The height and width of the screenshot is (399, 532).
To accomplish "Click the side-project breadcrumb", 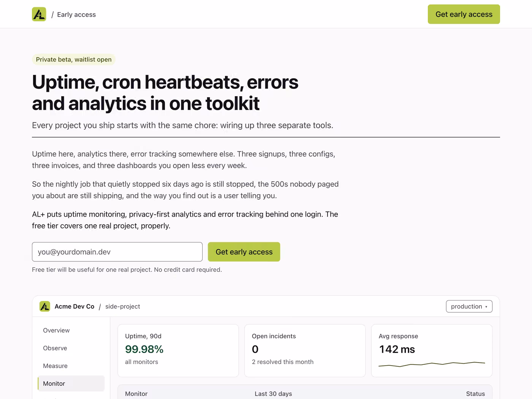I will pos(122,306).
